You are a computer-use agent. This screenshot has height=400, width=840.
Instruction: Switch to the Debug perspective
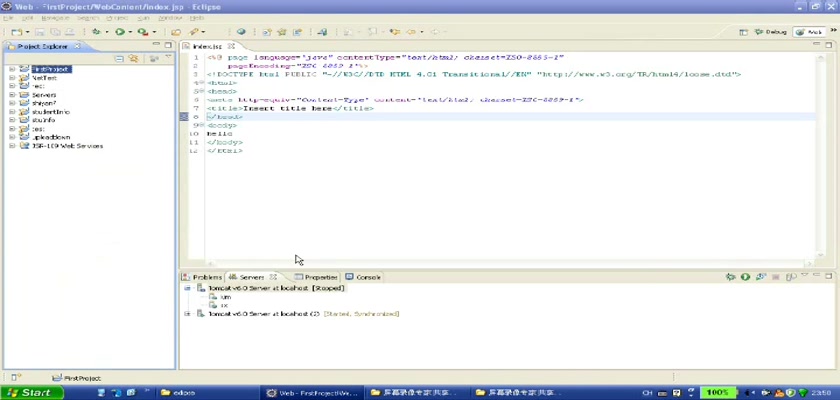(773, 32)
